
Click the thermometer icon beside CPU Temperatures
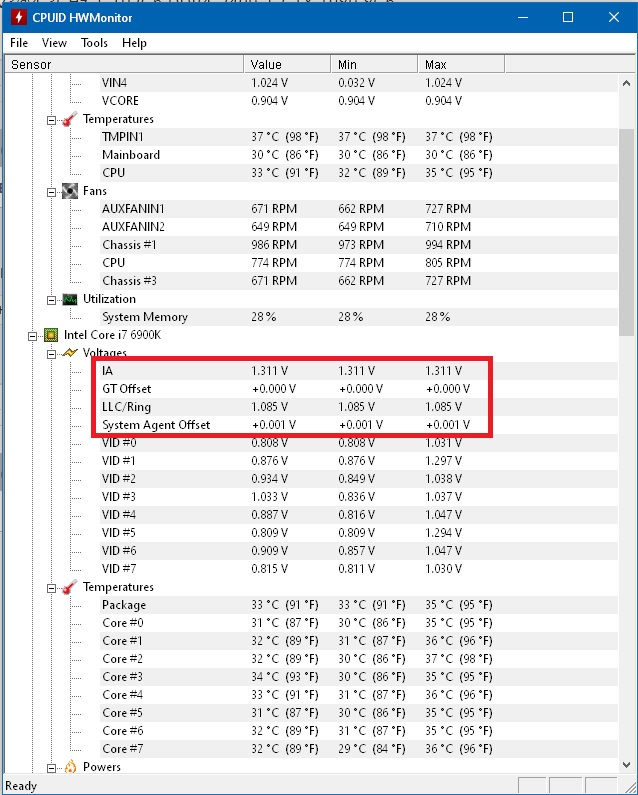69,587
